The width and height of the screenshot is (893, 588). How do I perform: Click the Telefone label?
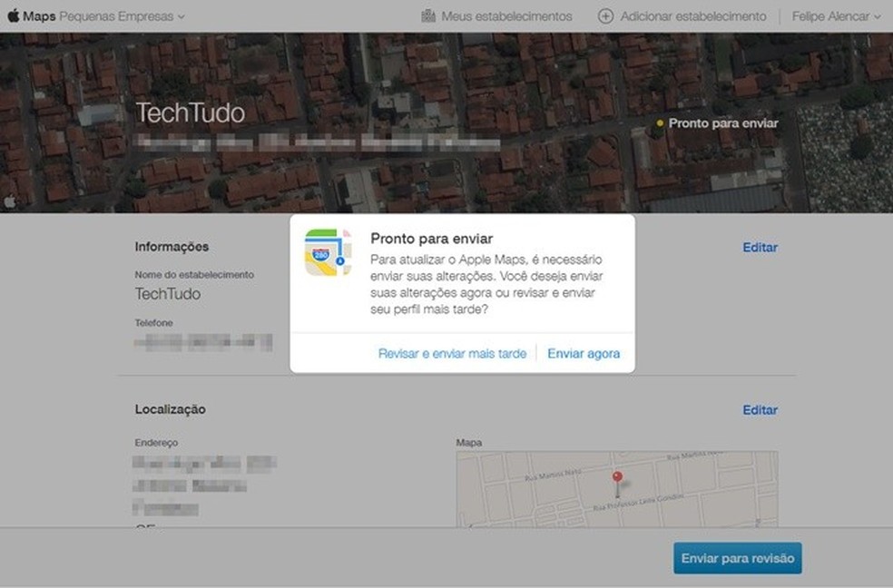[x=153, y=323]
